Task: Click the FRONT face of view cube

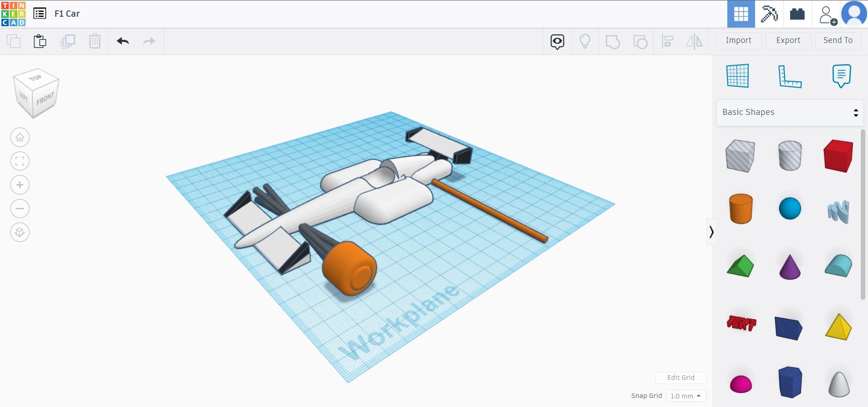Action: (x=46, y=98)
